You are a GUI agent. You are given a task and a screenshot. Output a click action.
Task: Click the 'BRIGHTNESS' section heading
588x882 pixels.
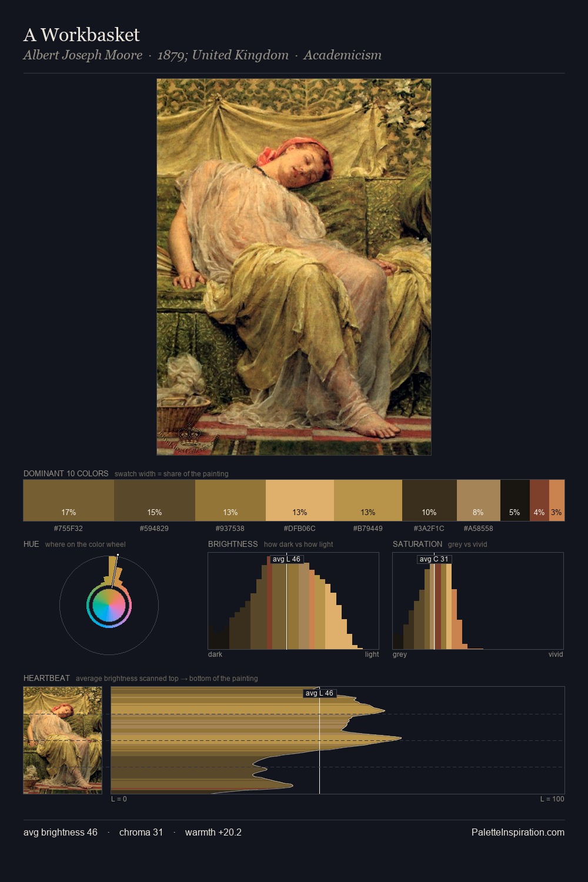click(x=233, y=544)
